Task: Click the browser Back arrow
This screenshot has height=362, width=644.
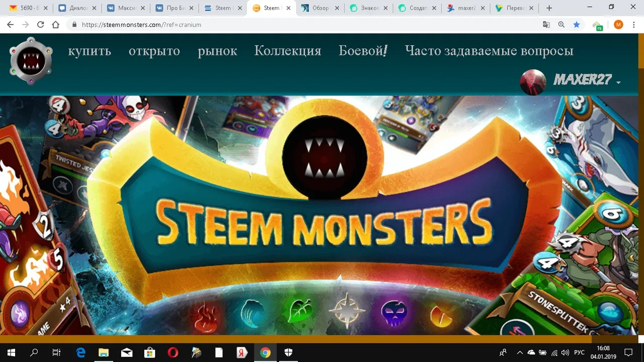Action: (11, 25)
